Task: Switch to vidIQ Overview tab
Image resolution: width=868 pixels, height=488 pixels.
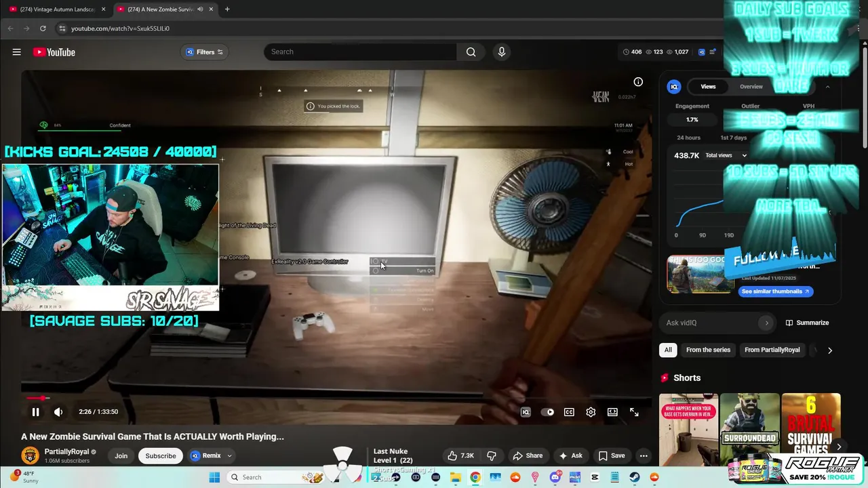Action: pyautogui.click(x=751, y=87)
